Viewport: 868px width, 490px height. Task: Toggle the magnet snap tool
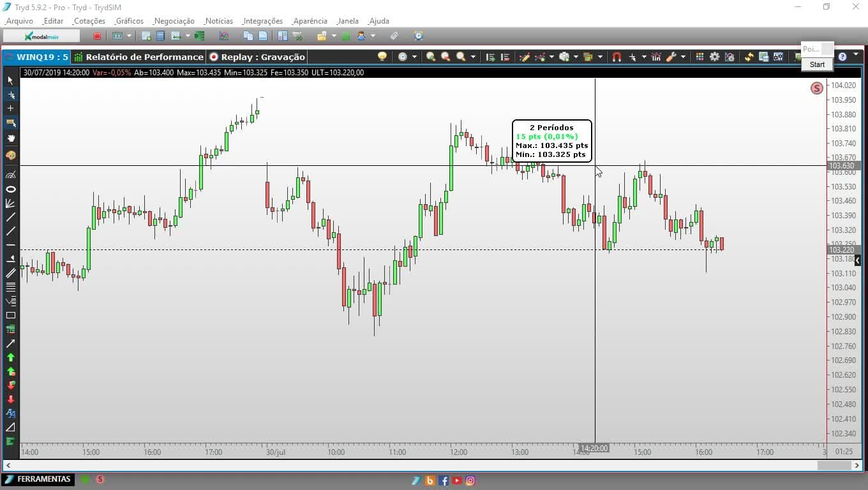tap(617, 57)
